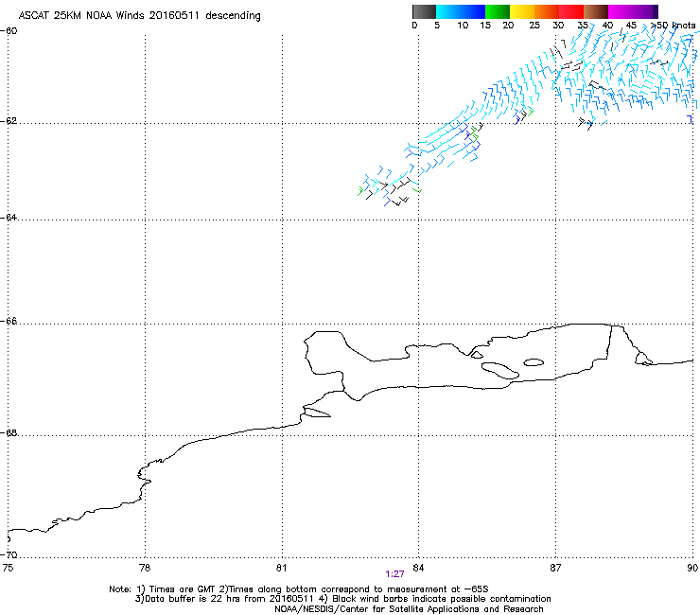Click the red 30-35 knots color segment
The width and height of the screenshot is (700, 615).
click(571, 11)
